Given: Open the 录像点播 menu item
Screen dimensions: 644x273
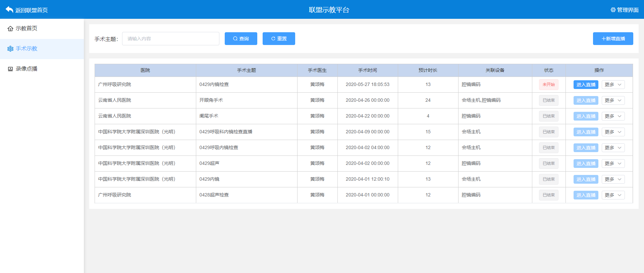Looking at the screenshot, I should coord(26,69).
